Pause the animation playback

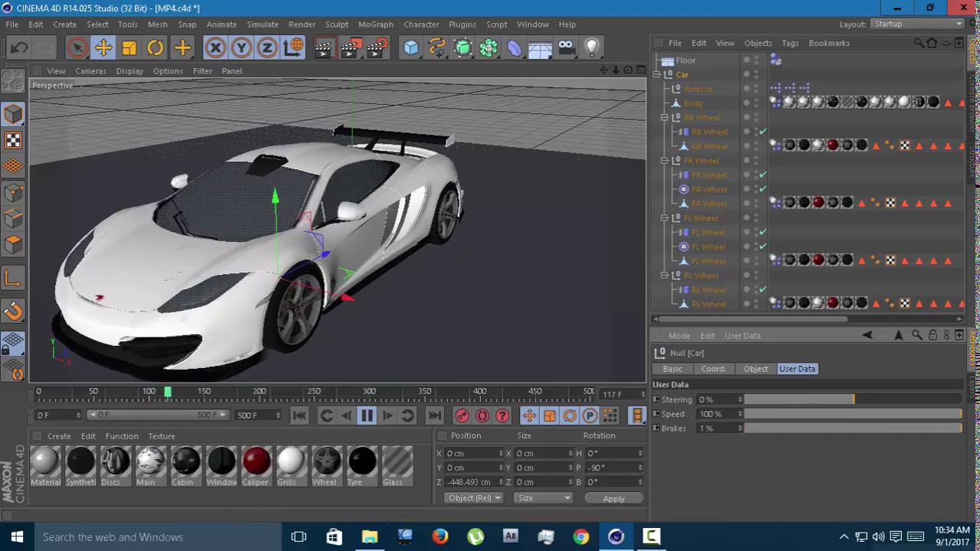tap(367, 416)
